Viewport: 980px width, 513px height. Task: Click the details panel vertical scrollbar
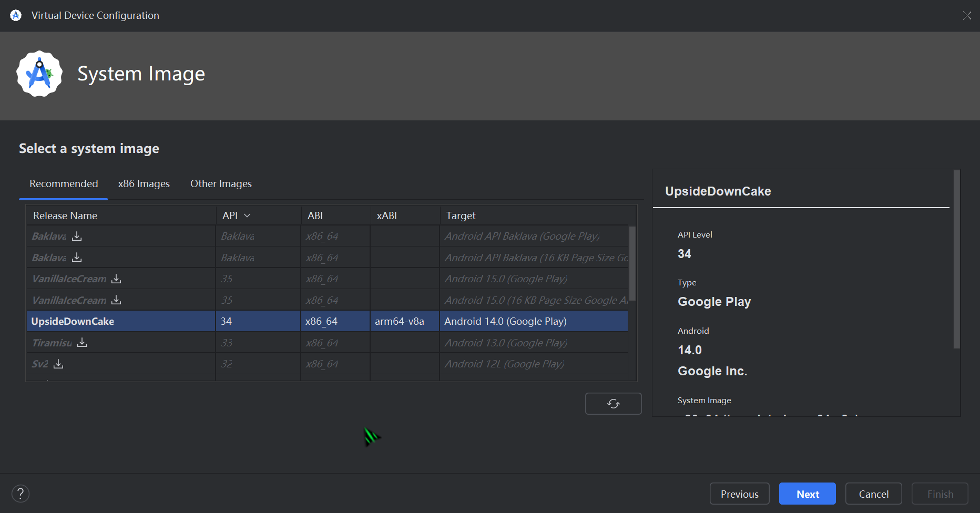coord(956,259)
